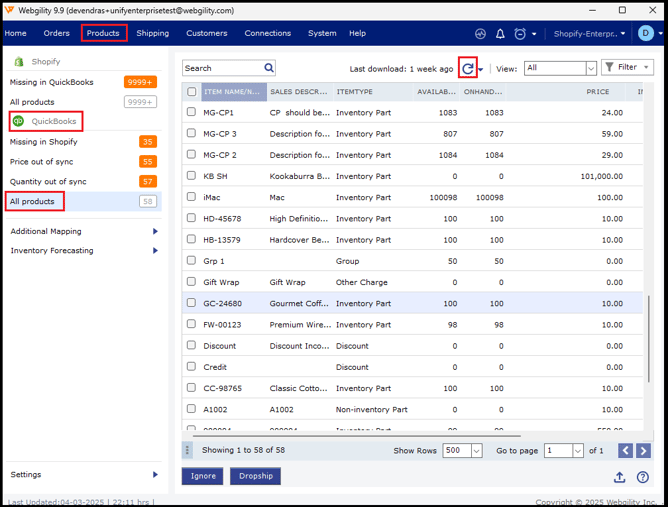This screenshot has height=507, width=668.
Task: Click the activity monitor pulse icon
Action: point(481,33)
